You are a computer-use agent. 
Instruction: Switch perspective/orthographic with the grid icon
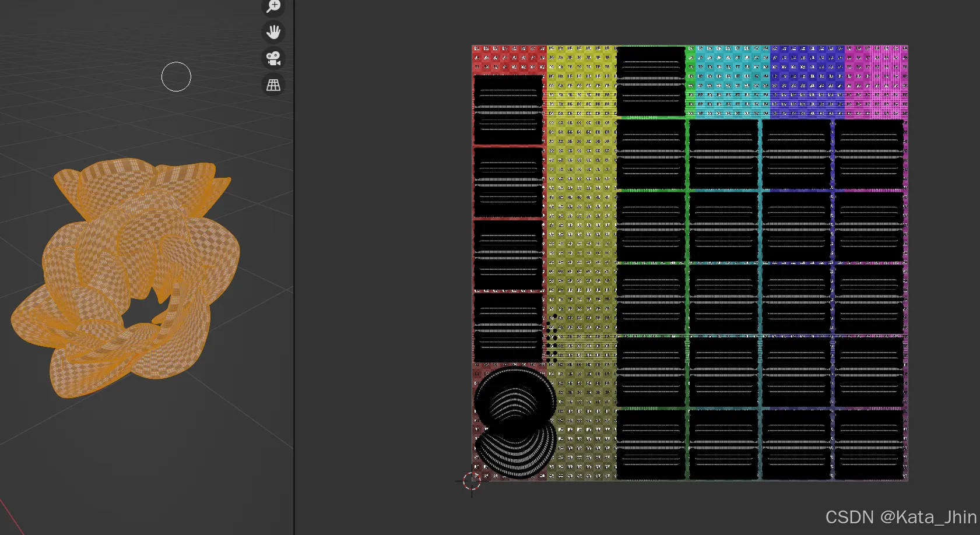point(273,85)
